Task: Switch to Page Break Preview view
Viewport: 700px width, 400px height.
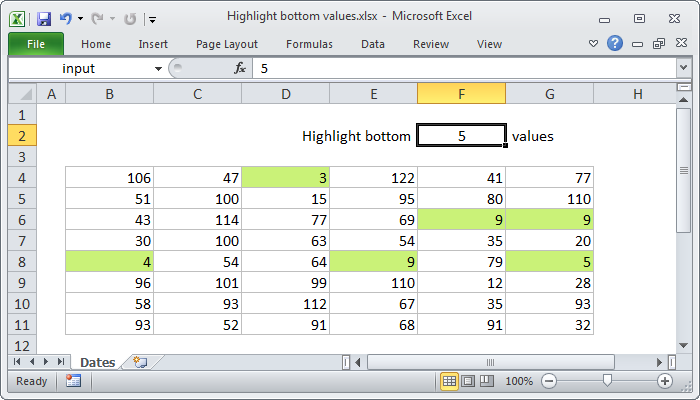Action: 486,381
